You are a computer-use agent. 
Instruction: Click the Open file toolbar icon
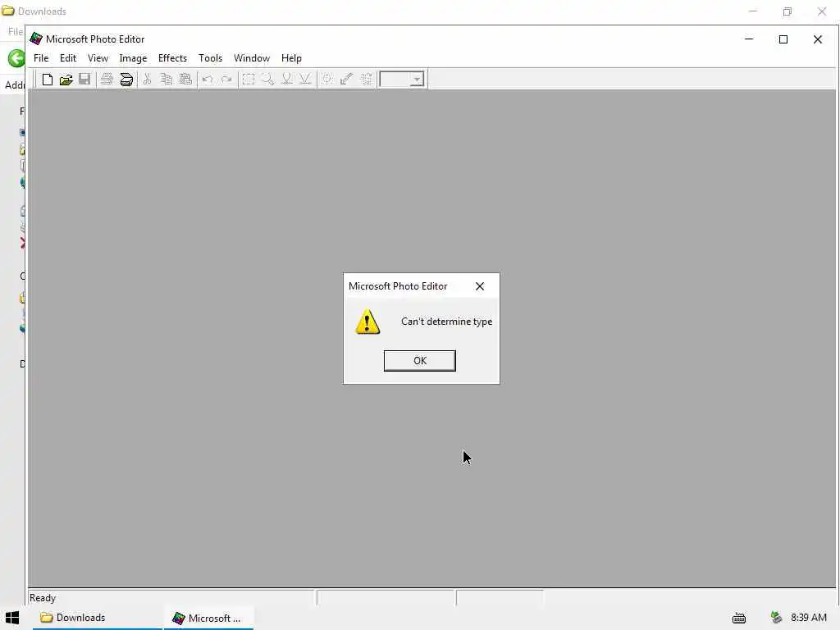click(x=66, y=80)
